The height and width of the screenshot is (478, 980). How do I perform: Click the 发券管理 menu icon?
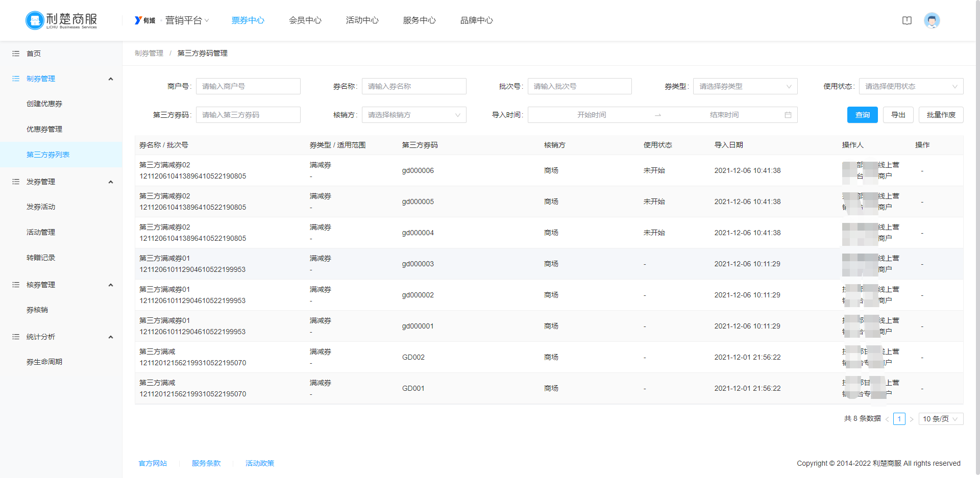click(x=16, y=182)
